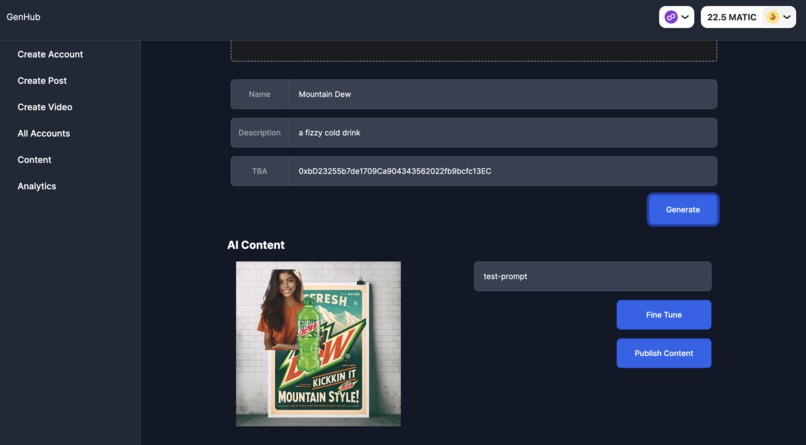The image size is (806, 445).
Task: Open the Create Post page
Action: (x=42, y=81)
